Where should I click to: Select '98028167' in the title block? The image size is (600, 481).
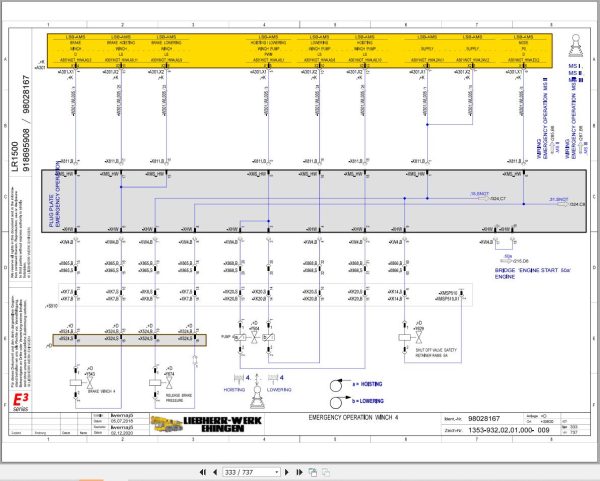tap(484, 419)
